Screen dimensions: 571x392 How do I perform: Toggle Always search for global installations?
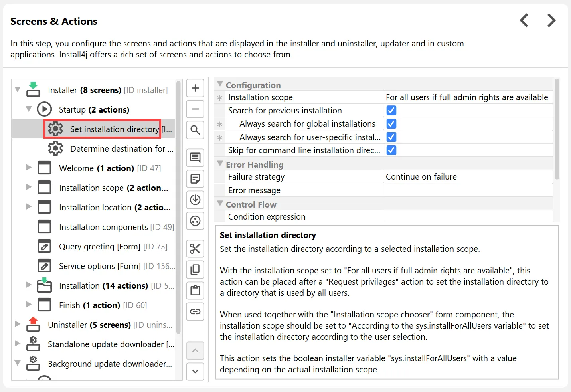(391, 124)
